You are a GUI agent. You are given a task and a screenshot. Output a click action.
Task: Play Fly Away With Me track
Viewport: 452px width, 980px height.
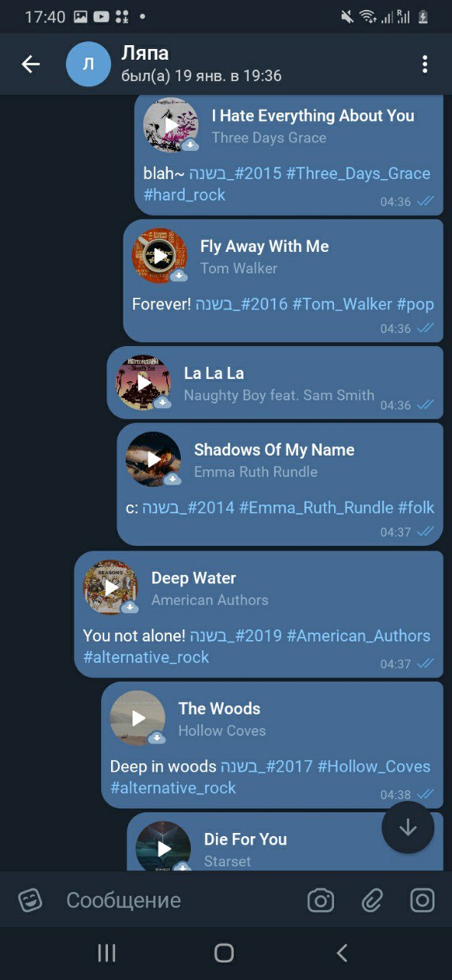(x=159, y=256)
